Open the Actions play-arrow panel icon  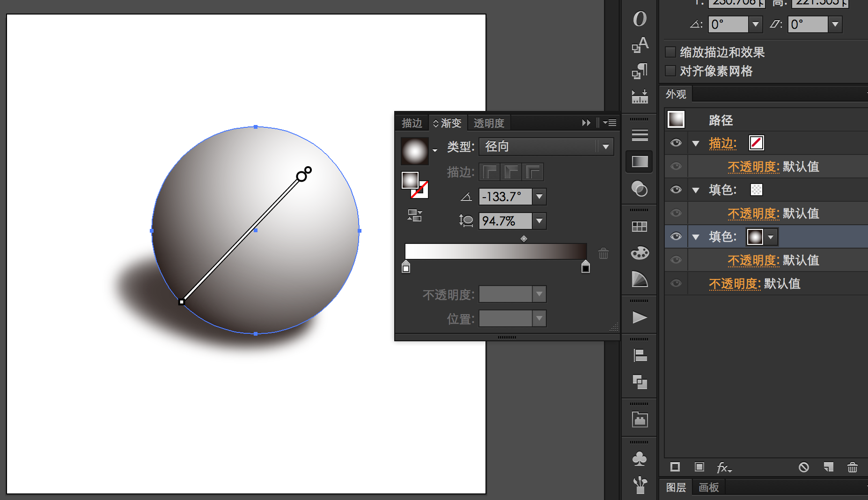[x=640, y=317]
